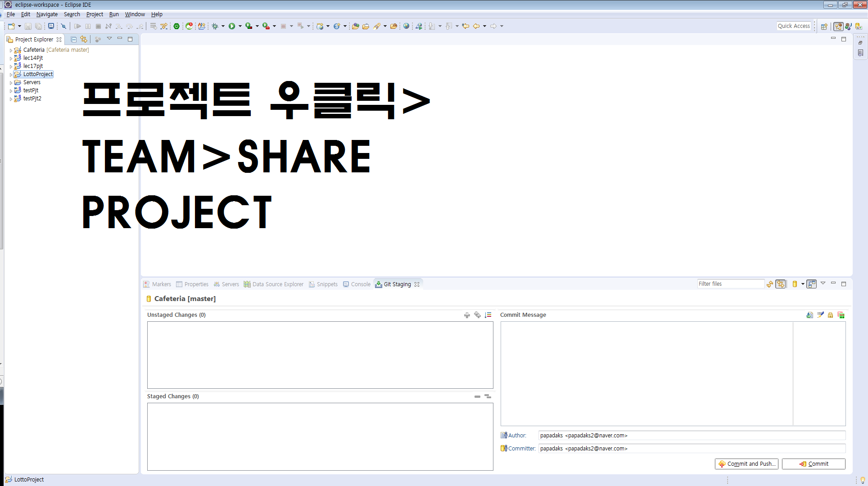Click the sort unstaged changes icon
This screenshot has width=868, height=486.
coord(488,315)
